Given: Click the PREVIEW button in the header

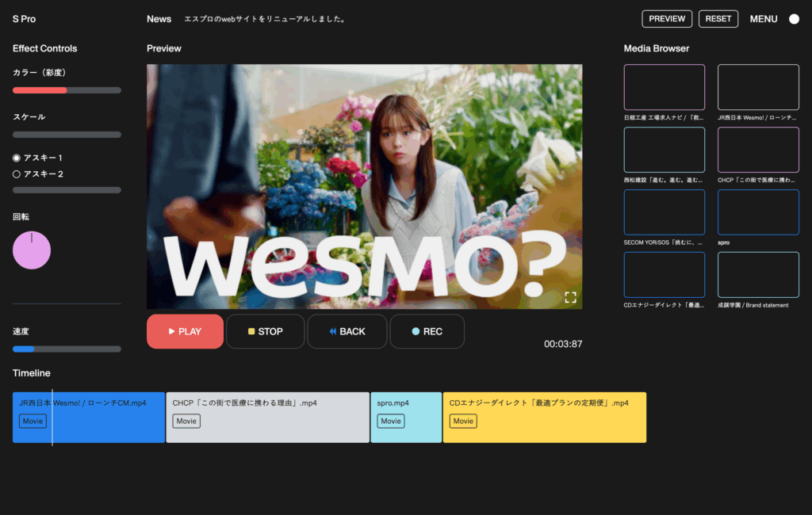Looking at the screenshot, I should tap(667, 19).
